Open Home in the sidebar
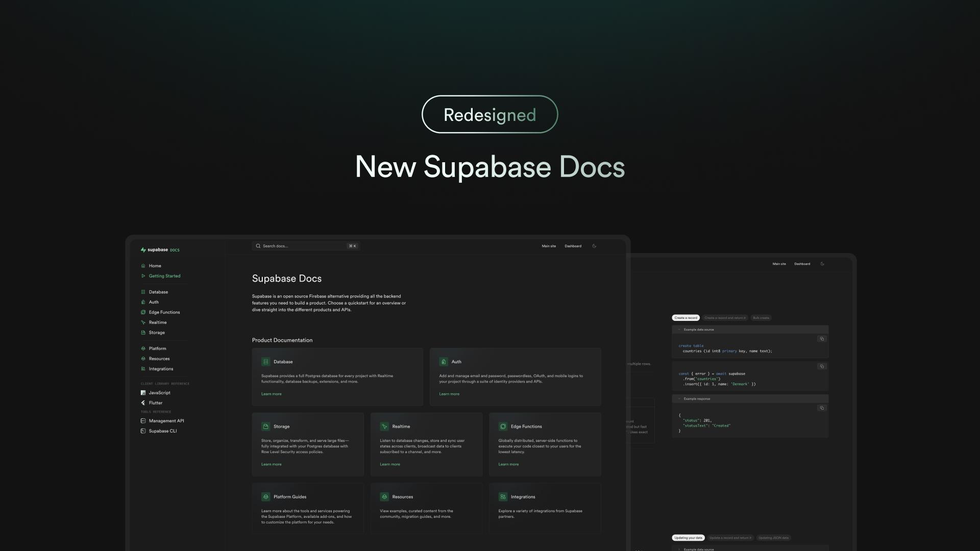 click(155, 266)
